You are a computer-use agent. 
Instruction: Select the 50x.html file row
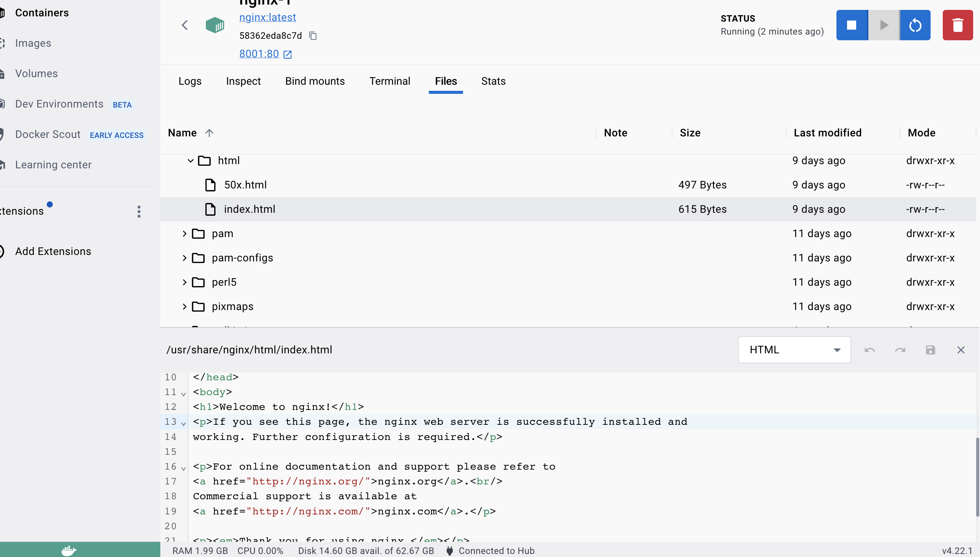[x=568, y=185]
